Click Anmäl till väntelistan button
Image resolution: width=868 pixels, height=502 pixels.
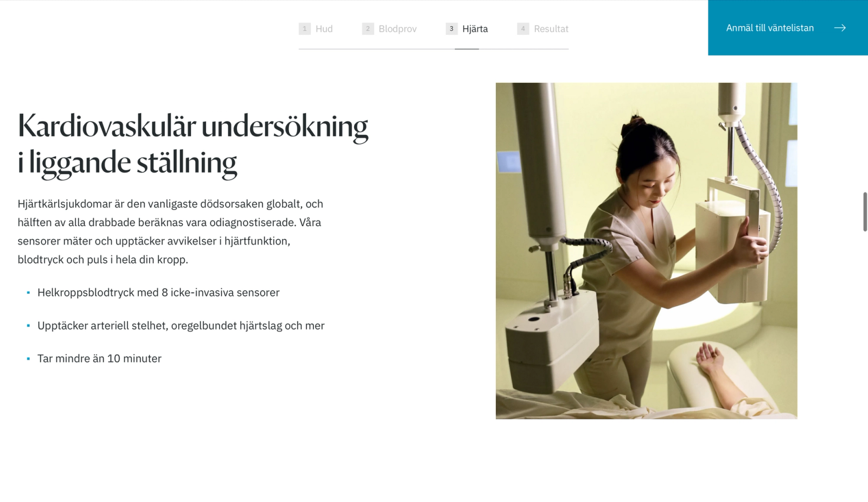(x=788, y=28)
